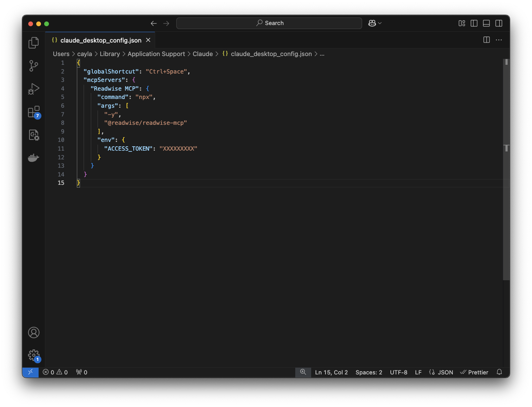Image resolution: width=532 pixels, height=407 pixels.
Task: Go forward using the right arrow
Action: (x=166, y=23)
